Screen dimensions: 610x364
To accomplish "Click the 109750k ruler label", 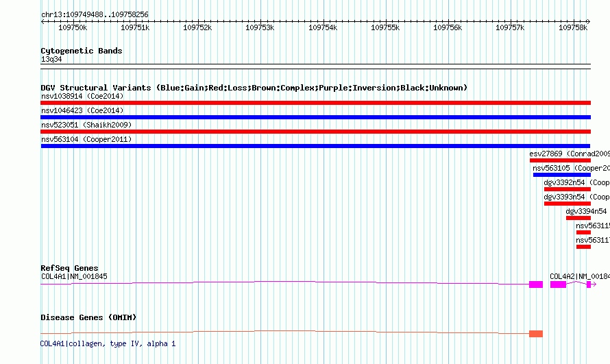I will tap(73, 27).
